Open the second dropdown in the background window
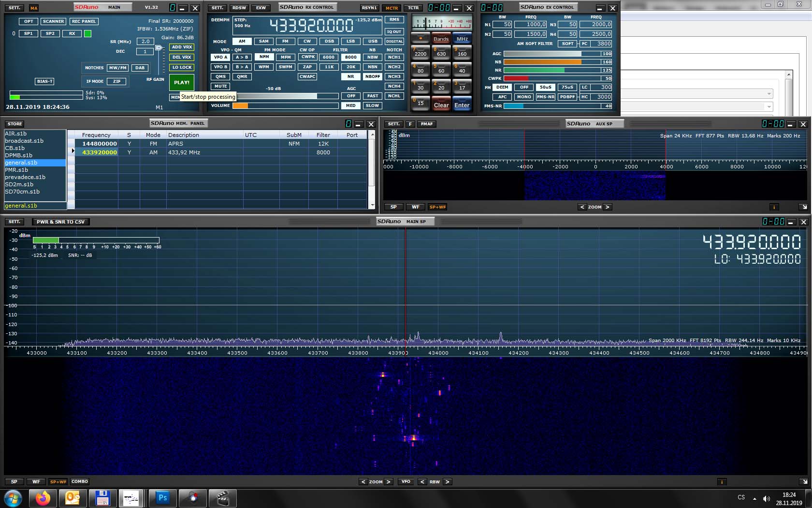The height and width of the screenshot is (508, 812). [x=768, y=106]
